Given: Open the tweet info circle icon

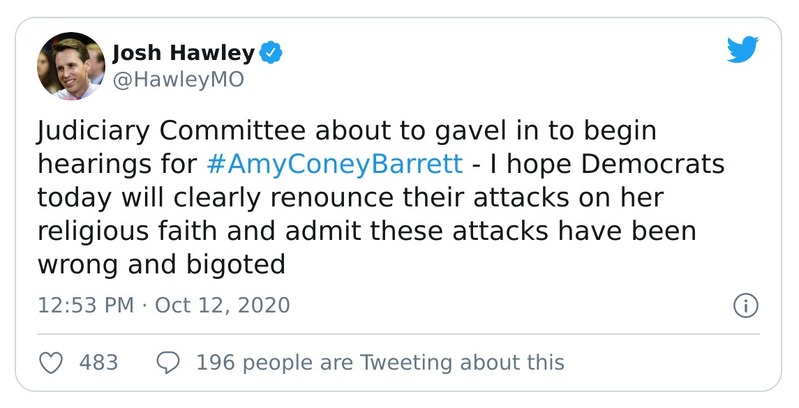Looking at the screenshot, I should tap(744, 306).
